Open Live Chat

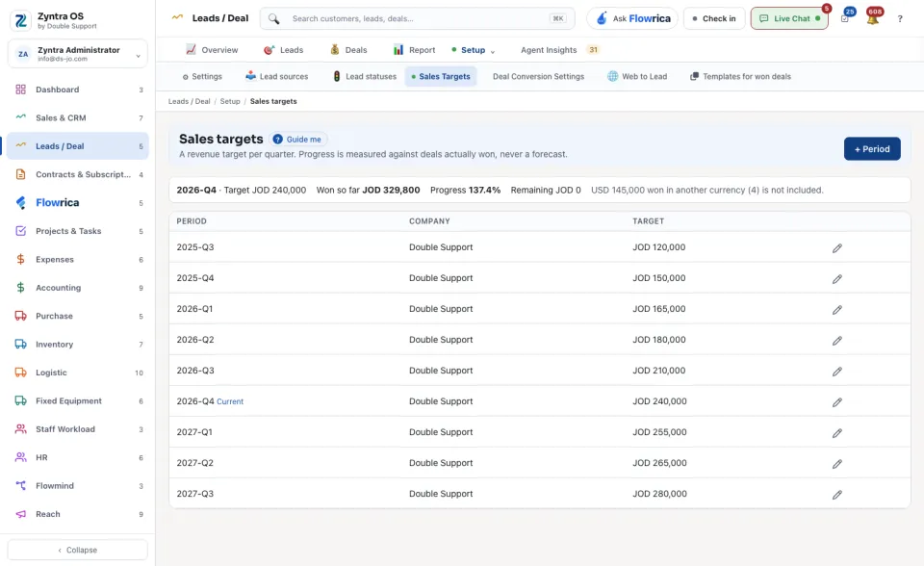click(789, 19)
